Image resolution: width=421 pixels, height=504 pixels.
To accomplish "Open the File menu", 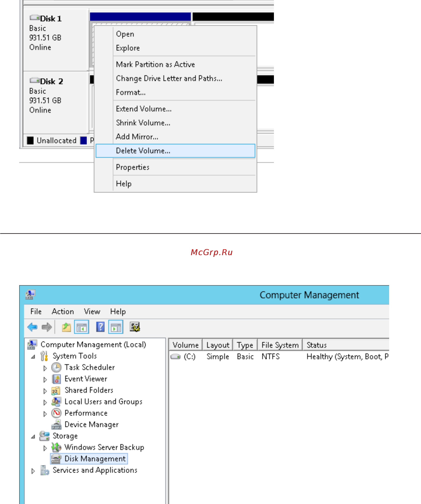I will point(36,312).
